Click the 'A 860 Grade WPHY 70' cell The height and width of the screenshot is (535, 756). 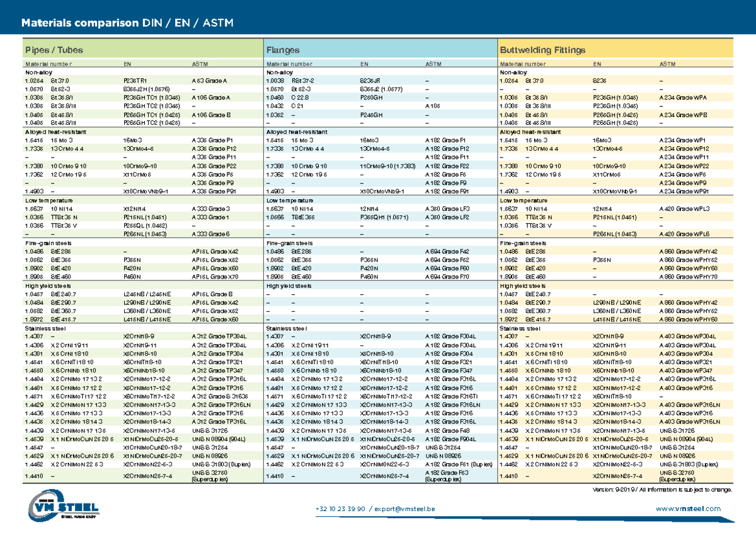(x=689, y=276)
